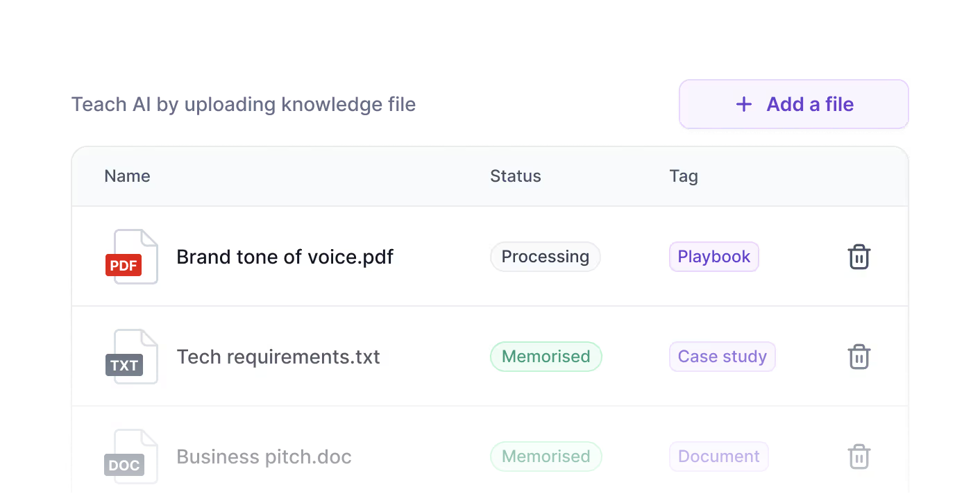
Task: Select the Business pitch.doc file name
Action: pos(264,457)
